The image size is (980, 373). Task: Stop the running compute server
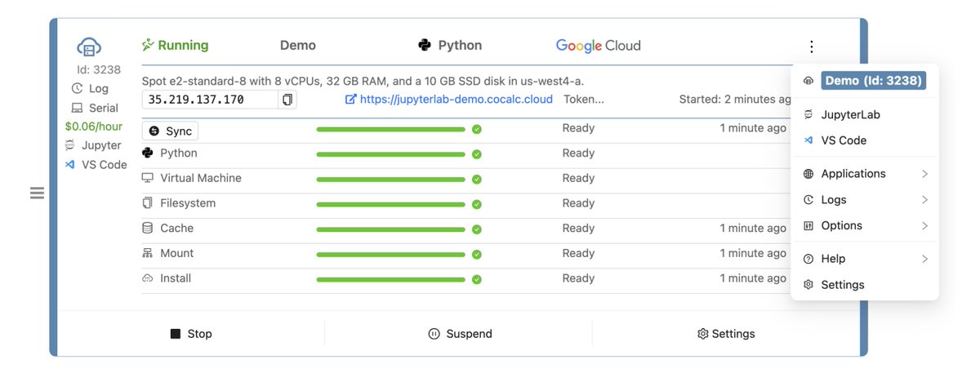(x=191, y=334)
